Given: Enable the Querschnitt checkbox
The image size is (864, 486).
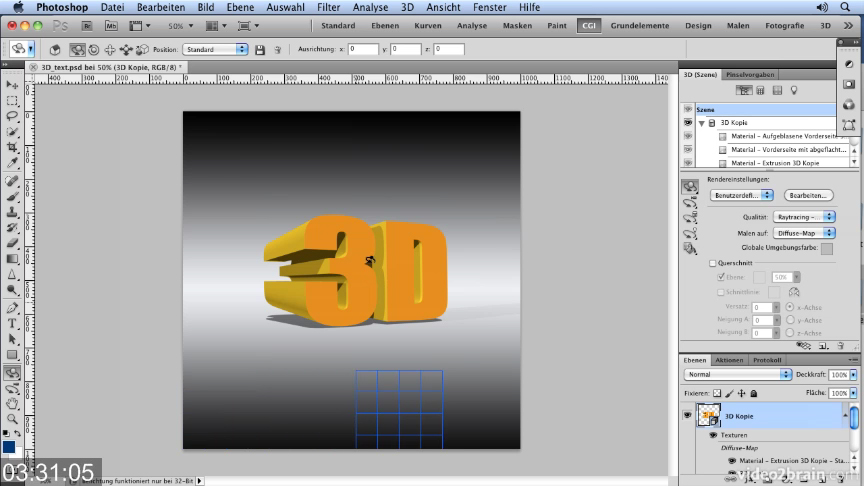Looking at the screenshot, I should tap(712, 263).
